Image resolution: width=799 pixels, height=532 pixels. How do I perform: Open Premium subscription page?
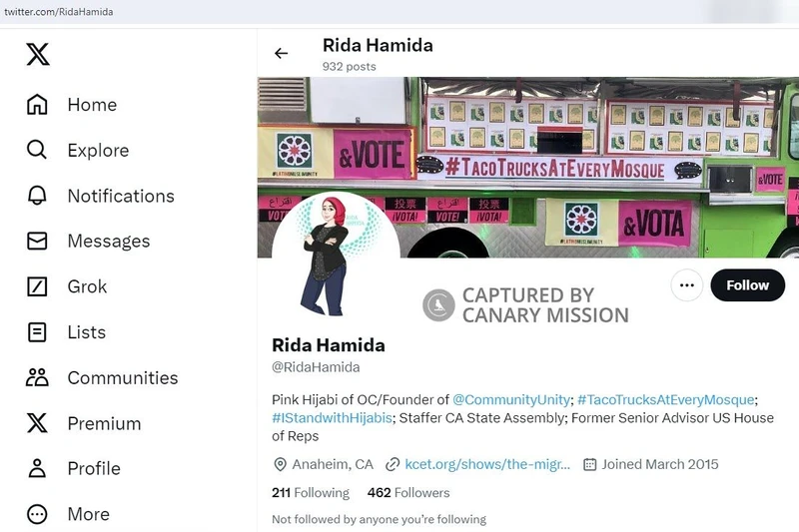point(84,423)
